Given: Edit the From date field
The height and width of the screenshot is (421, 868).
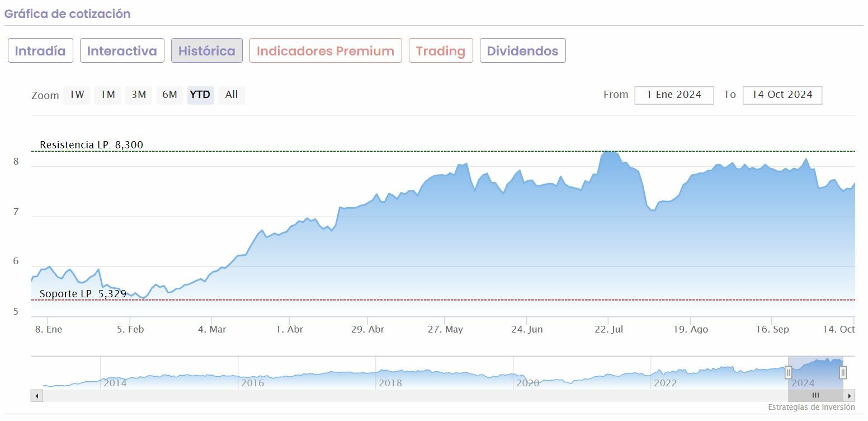Looking at the screenshot, I should pos(674,95).
